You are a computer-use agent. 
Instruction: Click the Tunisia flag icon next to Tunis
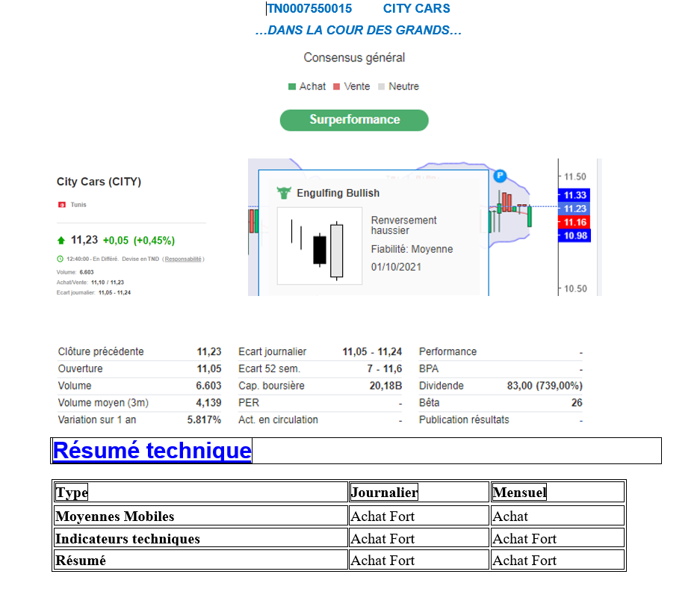61,205
